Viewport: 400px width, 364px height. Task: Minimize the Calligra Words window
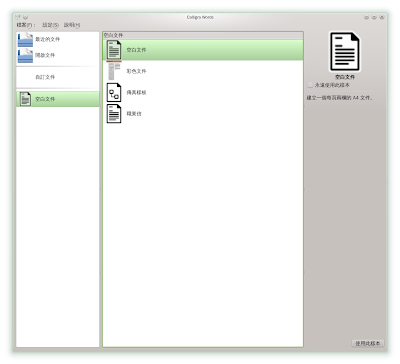pyautogui.click(x=367, y=17)
